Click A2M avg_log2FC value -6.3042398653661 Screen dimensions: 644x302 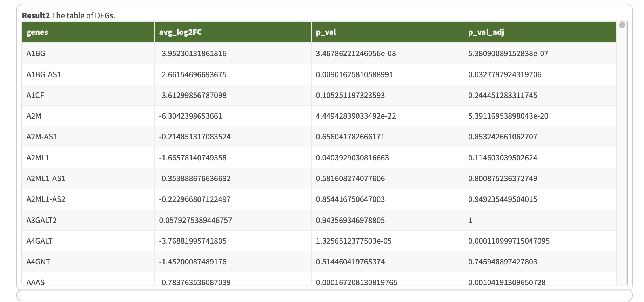(x=190, y=116)
